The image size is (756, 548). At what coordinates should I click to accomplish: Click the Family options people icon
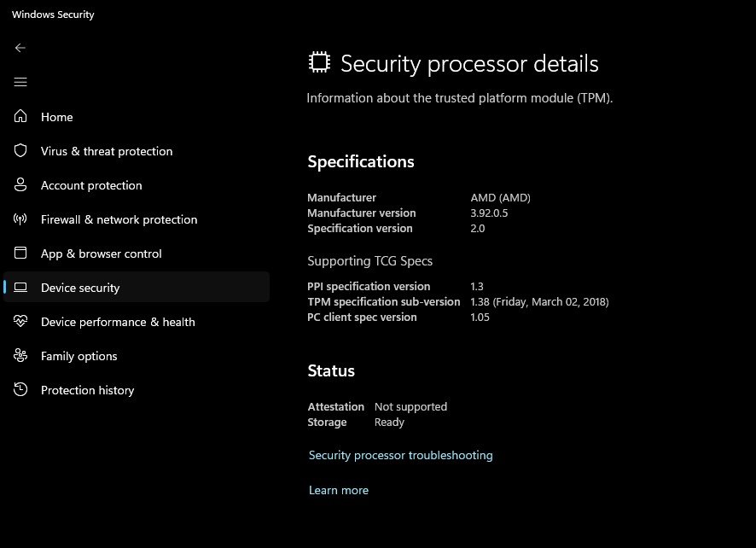click(20, 356)
